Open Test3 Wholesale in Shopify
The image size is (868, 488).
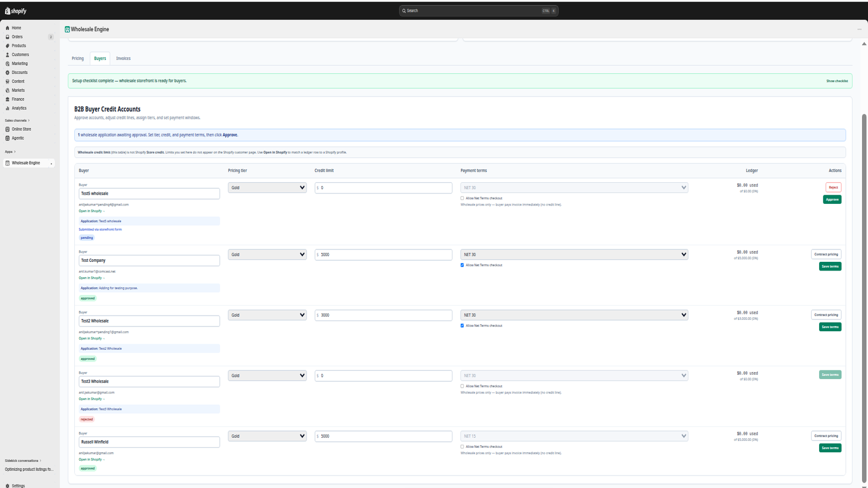(92, 399)
